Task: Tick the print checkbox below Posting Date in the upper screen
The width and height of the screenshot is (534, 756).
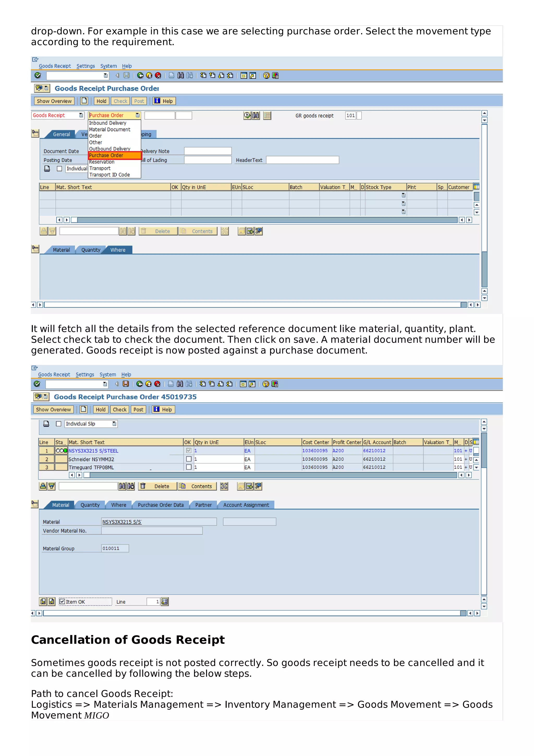Action: click(59, 169)
